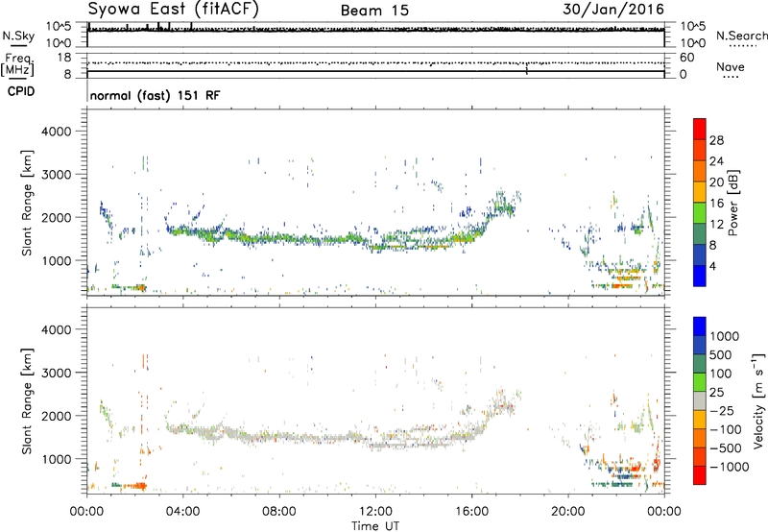This screenshot has height=532, width=768.
Task: Click the '20:00' time axis tick label
Action: point(567,512)
